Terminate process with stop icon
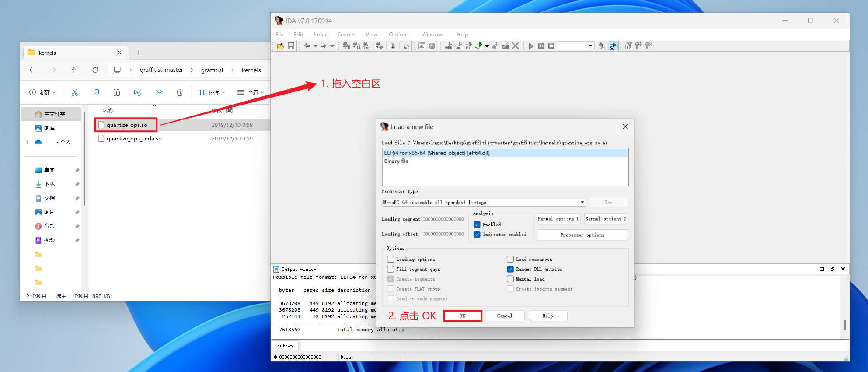 click(551, 46)
